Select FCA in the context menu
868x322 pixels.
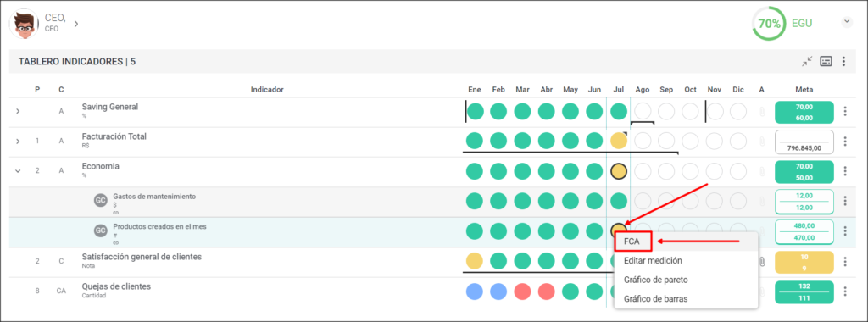[x=632, y=241]
